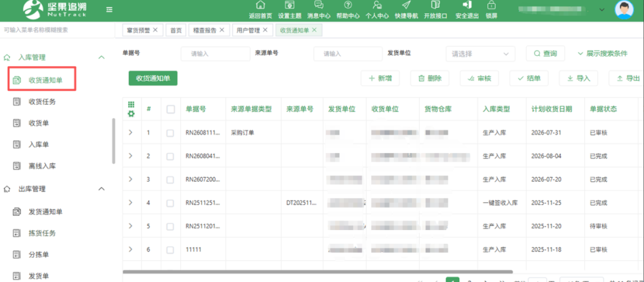644x282 pixels.
Task: Click the 查询 search button
Action: [546, 54]
